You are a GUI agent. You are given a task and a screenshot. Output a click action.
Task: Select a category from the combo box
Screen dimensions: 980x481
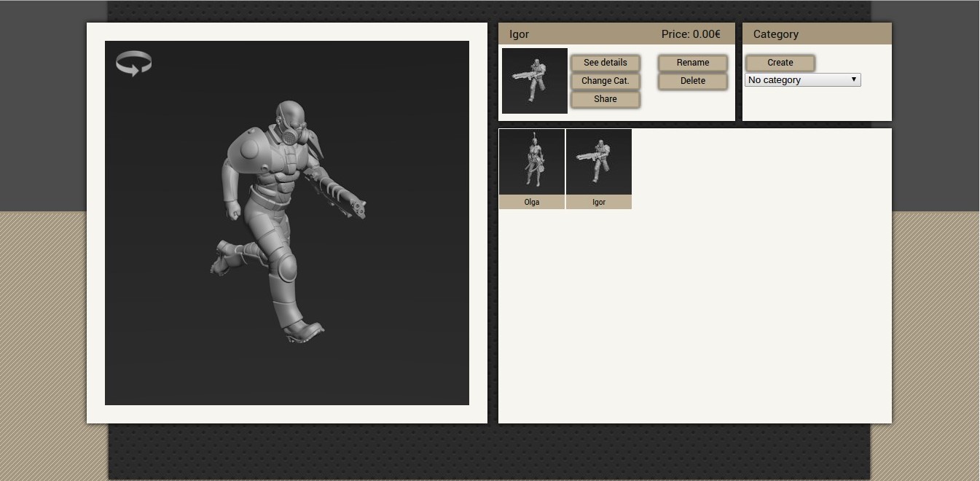[801, 79]
